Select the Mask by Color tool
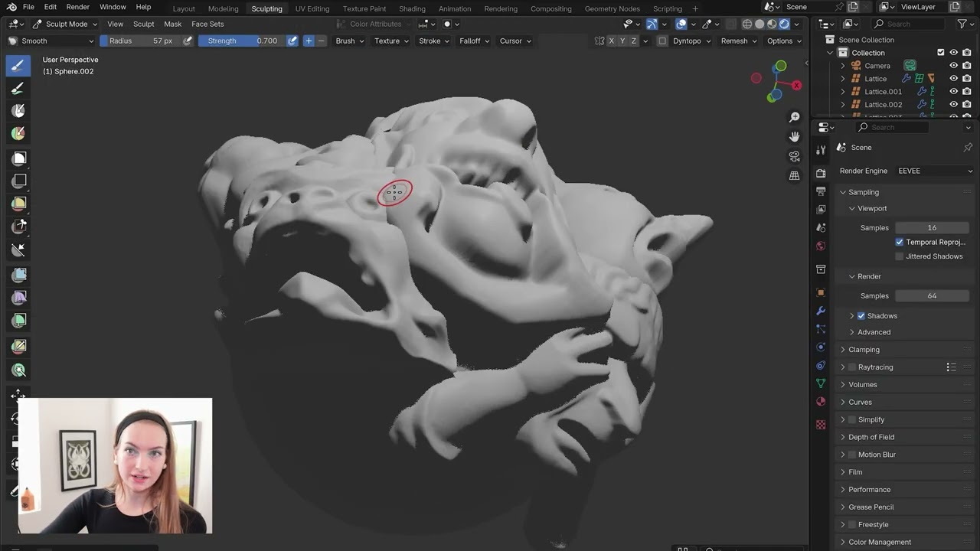Screen dimensions: 980x551 (18, 370)
